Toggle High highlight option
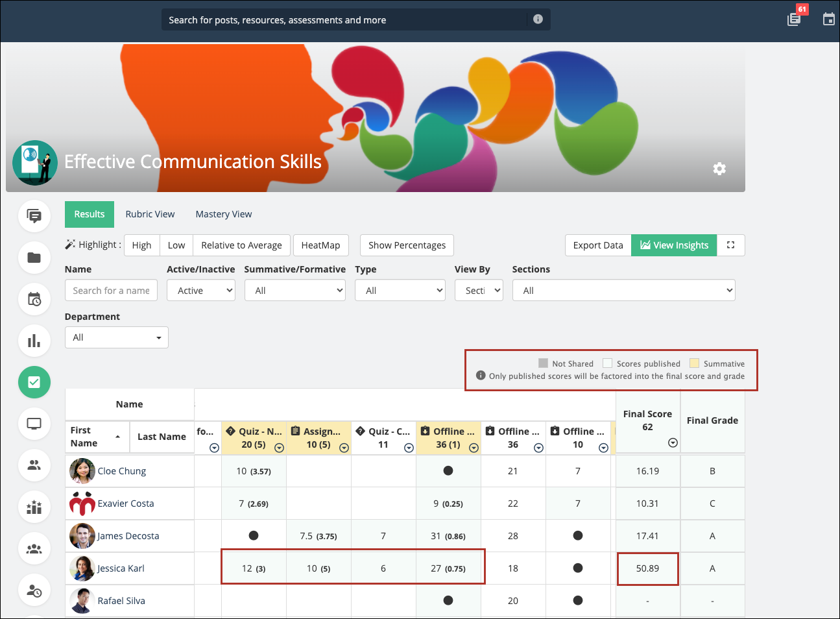Screen dimensions: 840x619 pyautogui.click(x=141, y=245)
